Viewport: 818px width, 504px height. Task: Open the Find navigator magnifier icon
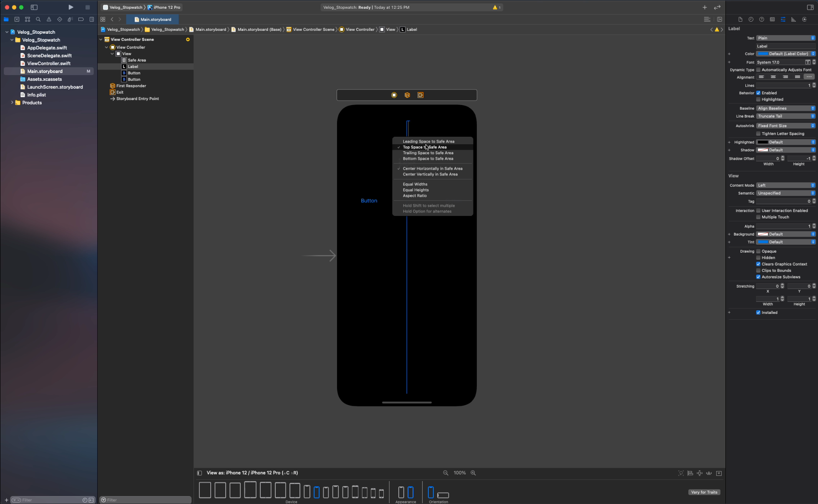38,19
